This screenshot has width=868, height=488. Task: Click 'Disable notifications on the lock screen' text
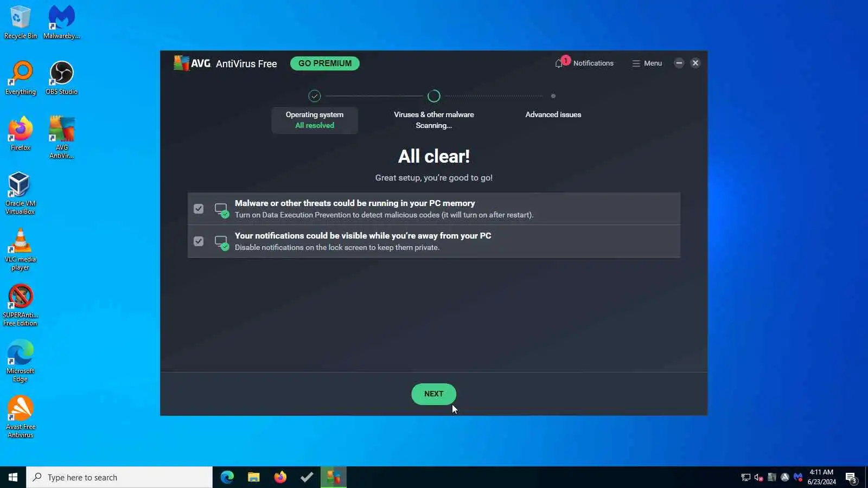(337, 248)
